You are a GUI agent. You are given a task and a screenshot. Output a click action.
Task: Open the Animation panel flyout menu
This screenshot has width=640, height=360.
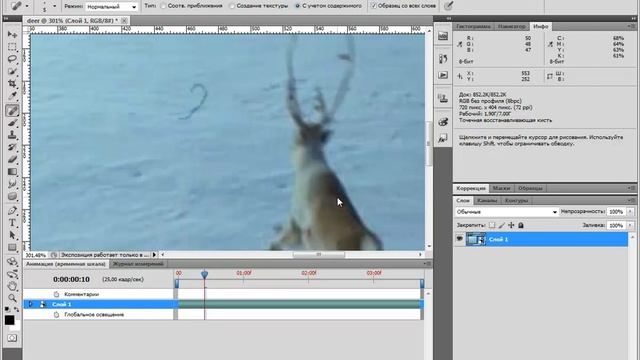click(x=426, y=264)
